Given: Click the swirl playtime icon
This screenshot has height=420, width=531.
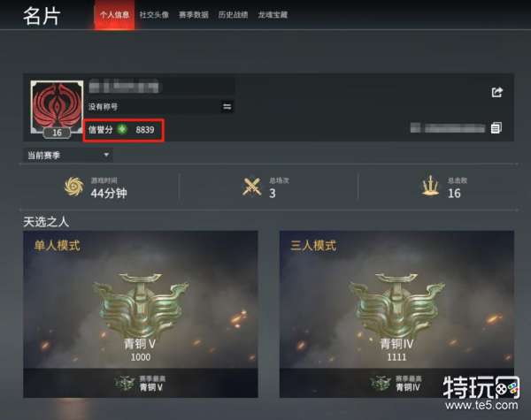Looking at the screenshot, I should tap(74, 187).
